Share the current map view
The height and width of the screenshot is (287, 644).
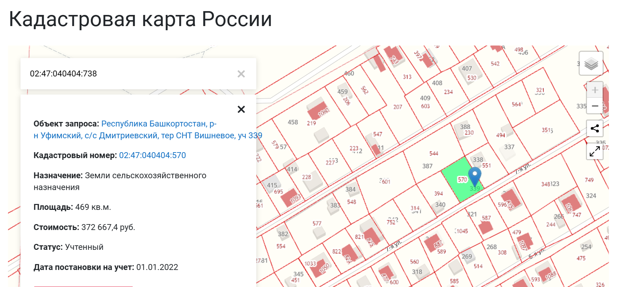coord(595,128)
